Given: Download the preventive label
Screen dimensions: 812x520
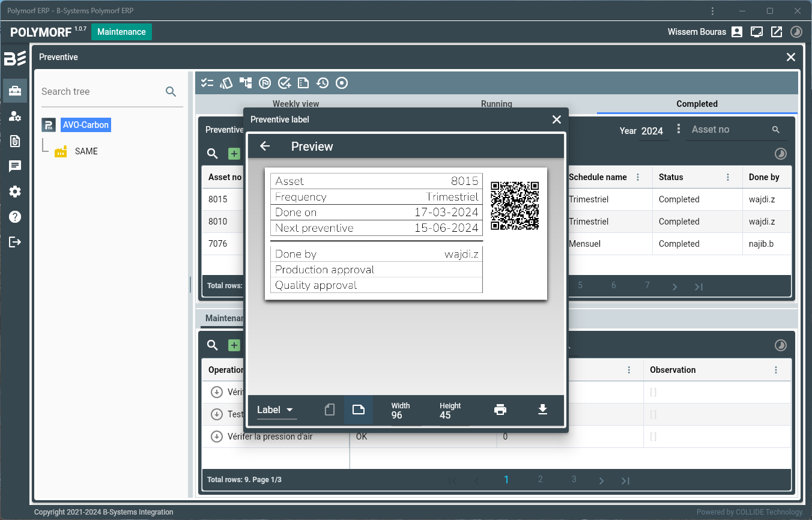Looking at the screenshot, I should tap(542, 410).
